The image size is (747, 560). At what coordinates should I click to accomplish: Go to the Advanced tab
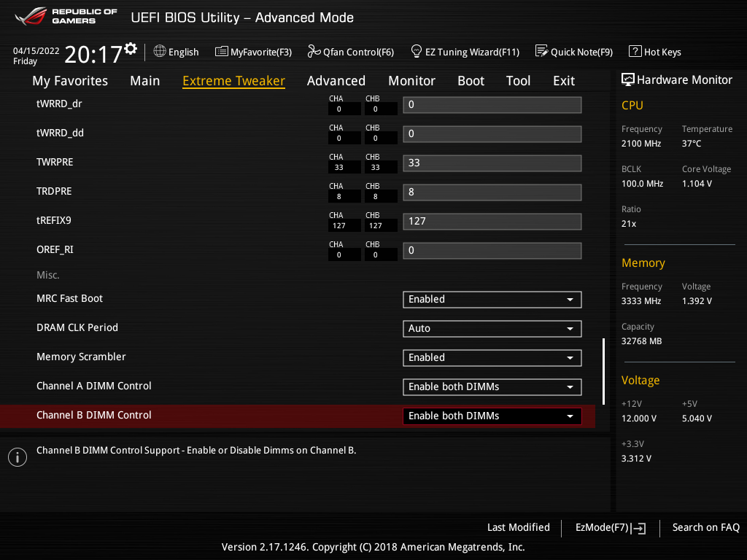pyautogui.click(x=336, y=81)
